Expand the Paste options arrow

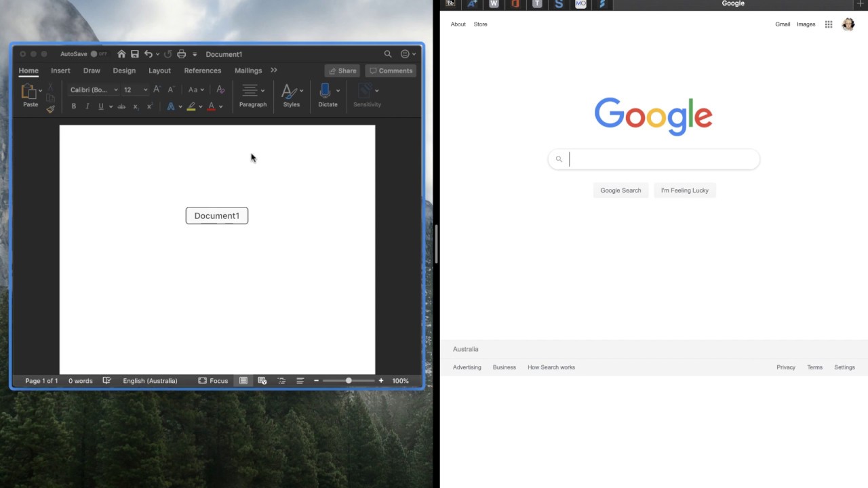[x=40, y=90]
